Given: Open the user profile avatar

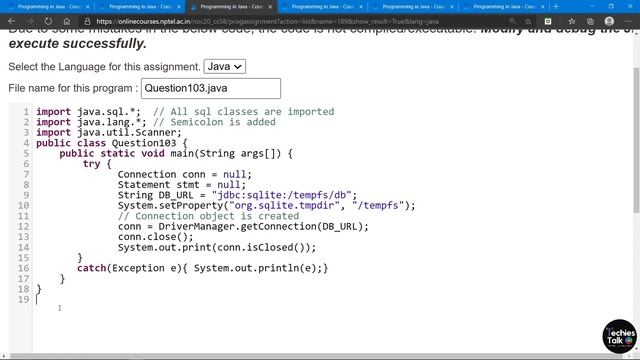Looking at the screenshot, I should pyautogui.click(x=609, y=21).
